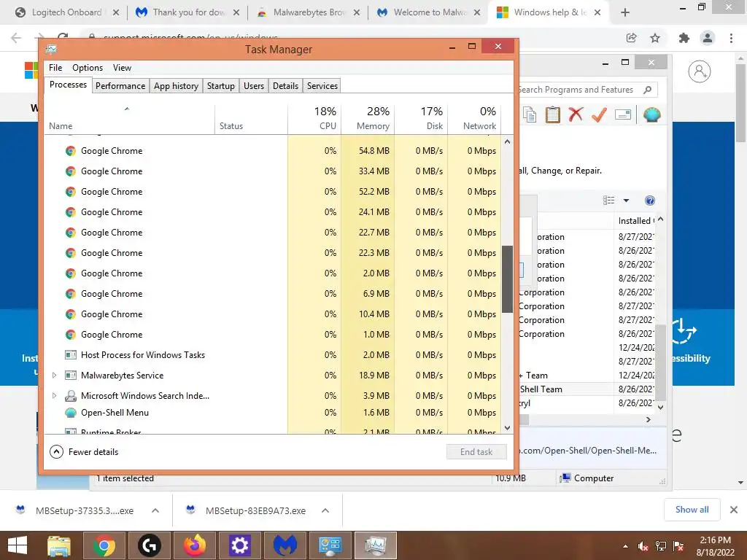The image size is (747, 560).
Task: Switch to the Performance tab
Action: 120,86
